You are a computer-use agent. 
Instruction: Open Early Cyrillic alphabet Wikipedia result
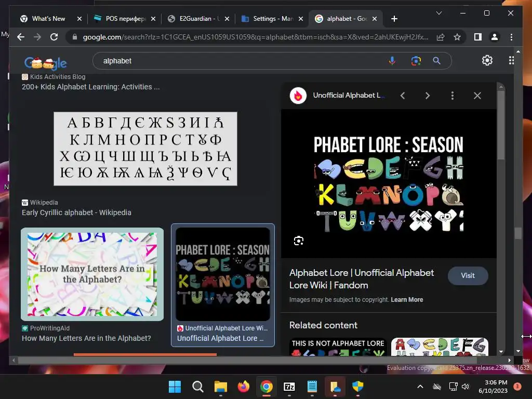pyautogui.click(x=76, y=212)
